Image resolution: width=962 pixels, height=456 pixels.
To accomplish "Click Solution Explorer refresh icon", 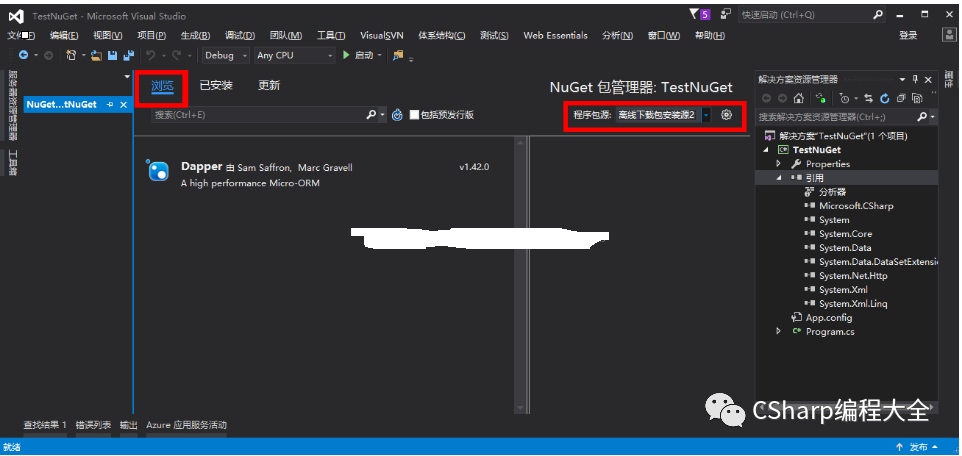I will tap(885, 98).
